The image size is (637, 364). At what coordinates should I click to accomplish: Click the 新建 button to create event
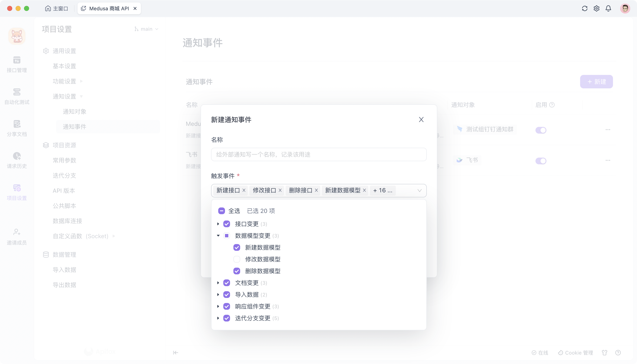(x=596, y=82)
